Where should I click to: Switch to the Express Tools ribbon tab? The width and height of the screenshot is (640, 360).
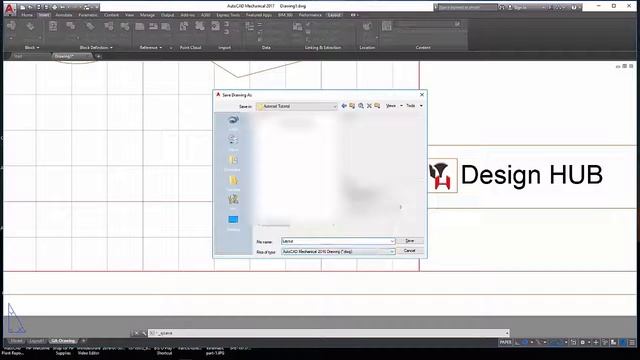(228, 15)
